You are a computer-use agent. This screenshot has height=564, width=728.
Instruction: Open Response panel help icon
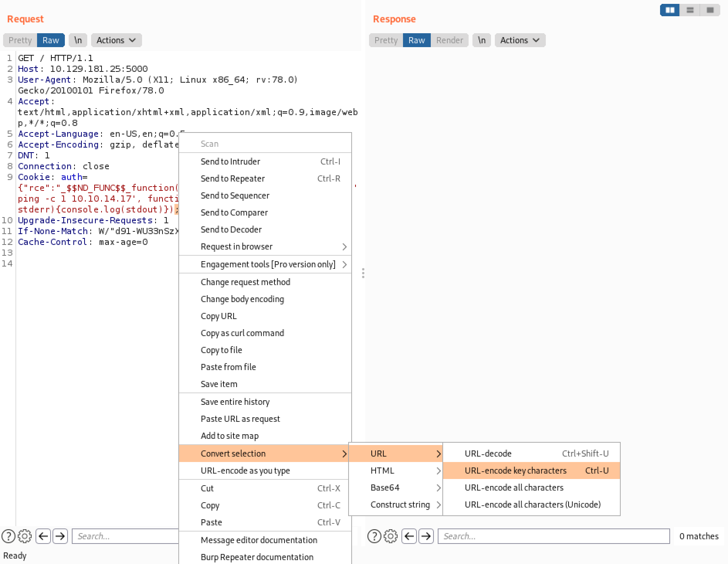coord(374,536)
